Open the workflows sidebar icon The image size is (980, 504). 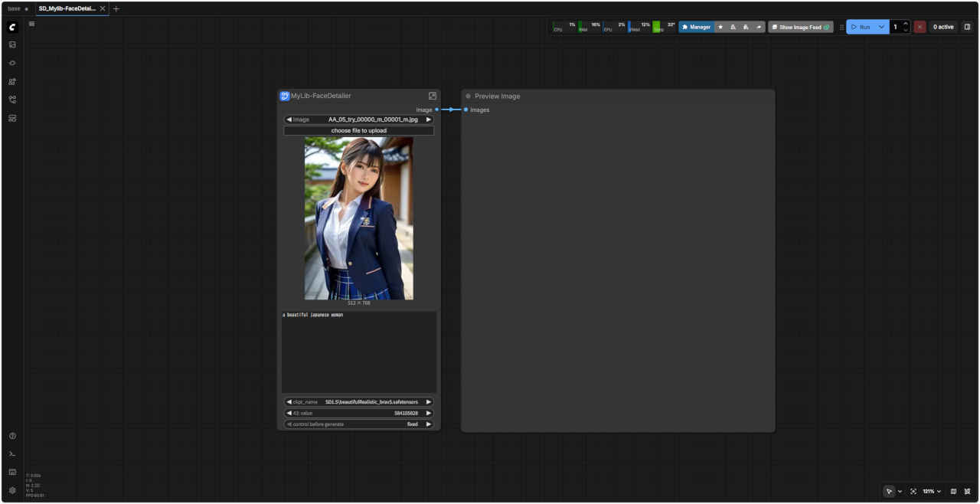pos(12,100)
